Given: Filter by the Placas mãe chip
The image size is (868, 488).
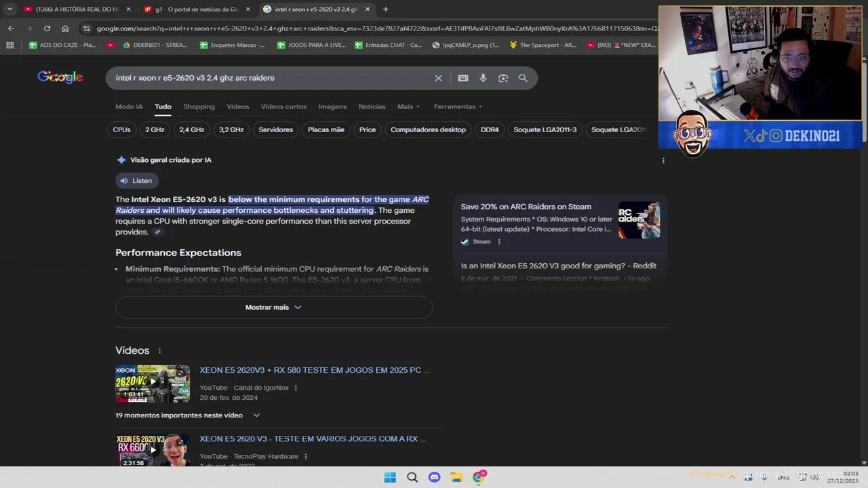Looking at the screenshot, I should tap(326, 129).
